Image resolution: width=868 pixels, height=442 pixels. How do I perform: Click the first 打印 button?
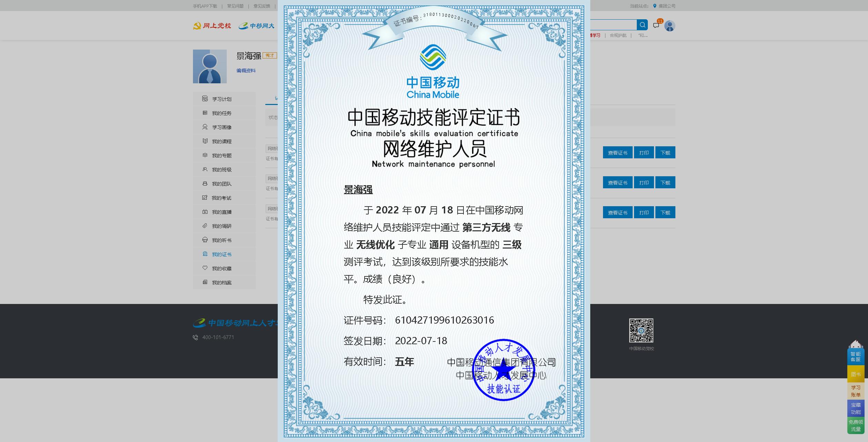(x=644, y=152)
